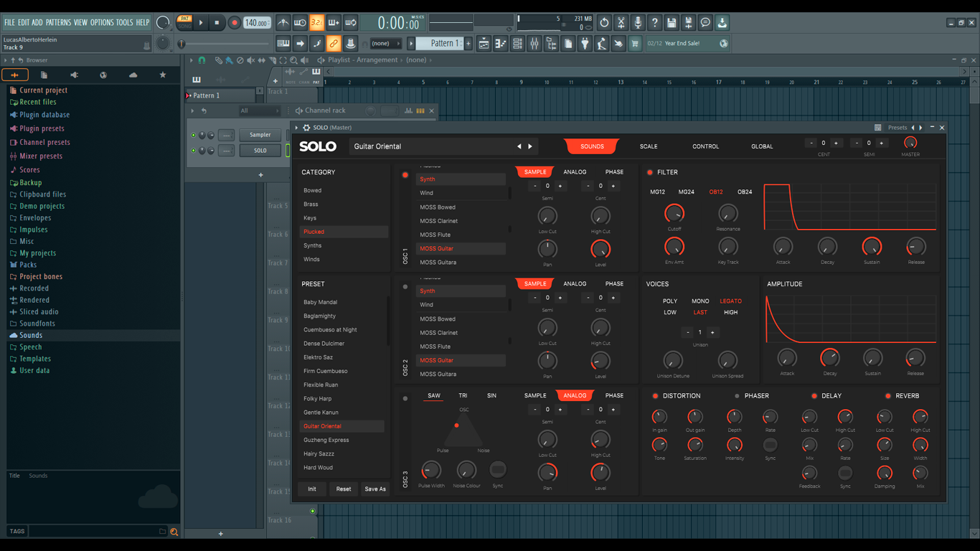Image resolution: width=980 pixels, height=551 pixels.
Task: Switch to the SCALE tab
Action: click(x=649, y=146)
